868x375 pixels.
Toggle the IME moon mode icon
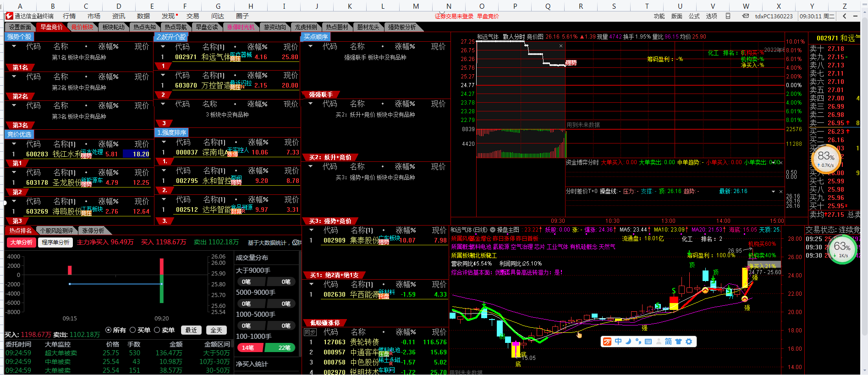[x=628, y=342]
